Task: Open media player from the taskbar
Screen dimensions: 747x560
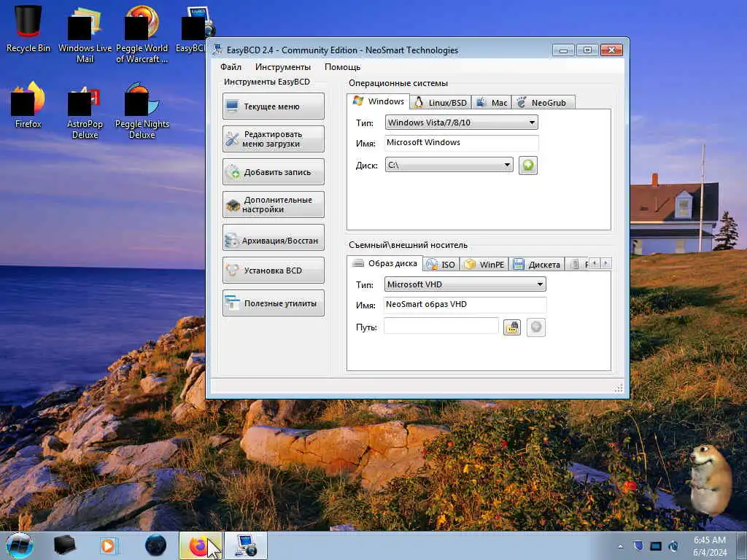Action: pyautogui.click(x=109, y=545)
